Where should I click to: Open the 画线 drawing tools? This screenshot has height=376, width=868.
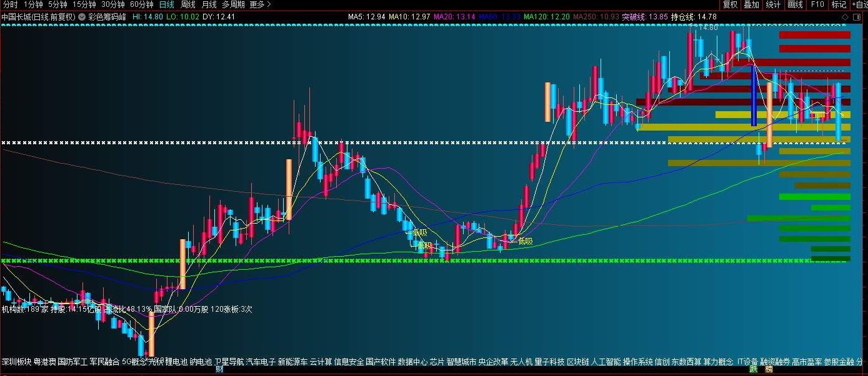[x=795, y=4]
